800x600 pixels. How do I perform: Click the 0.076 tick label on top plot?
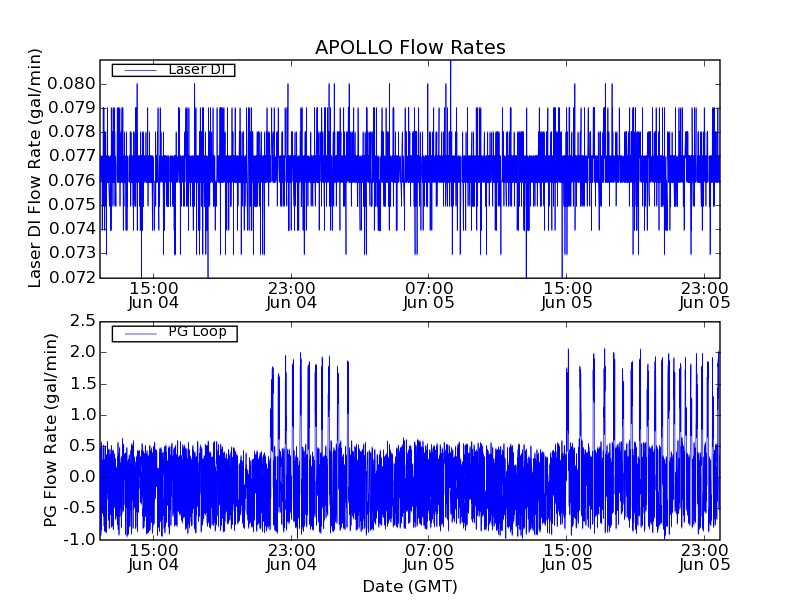point(72,180)
